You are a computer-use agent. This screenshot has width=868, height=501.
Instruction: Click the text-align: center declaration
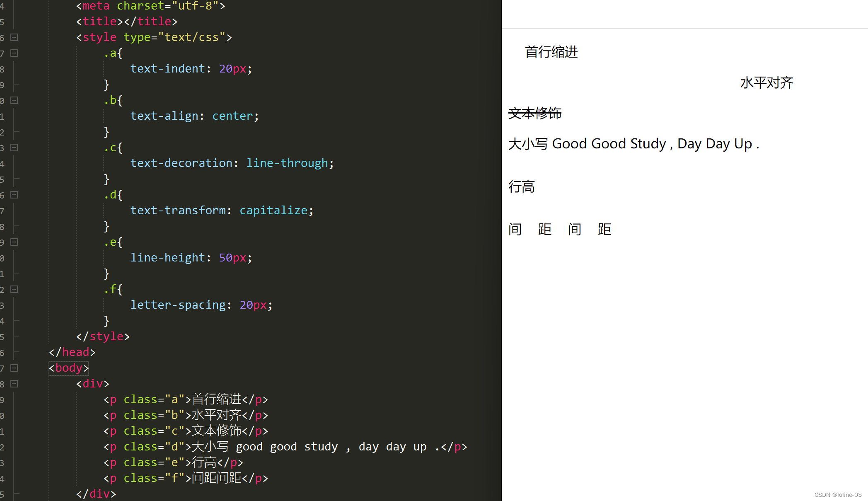pyautogui.click(x=195, y=116)
